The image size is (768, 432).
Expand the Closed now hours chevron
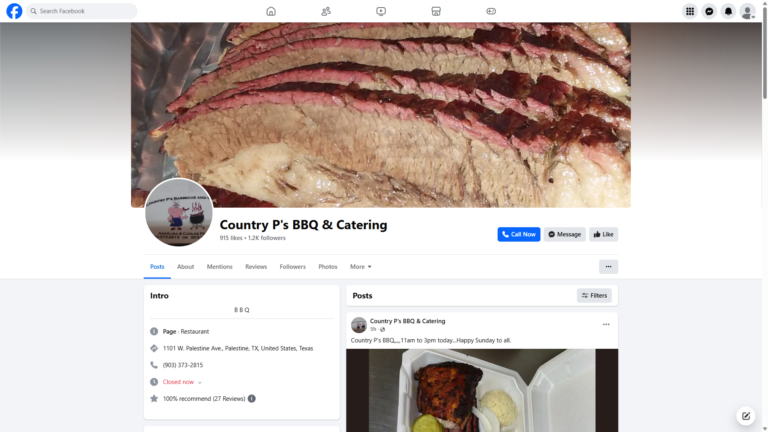point(200,382)
